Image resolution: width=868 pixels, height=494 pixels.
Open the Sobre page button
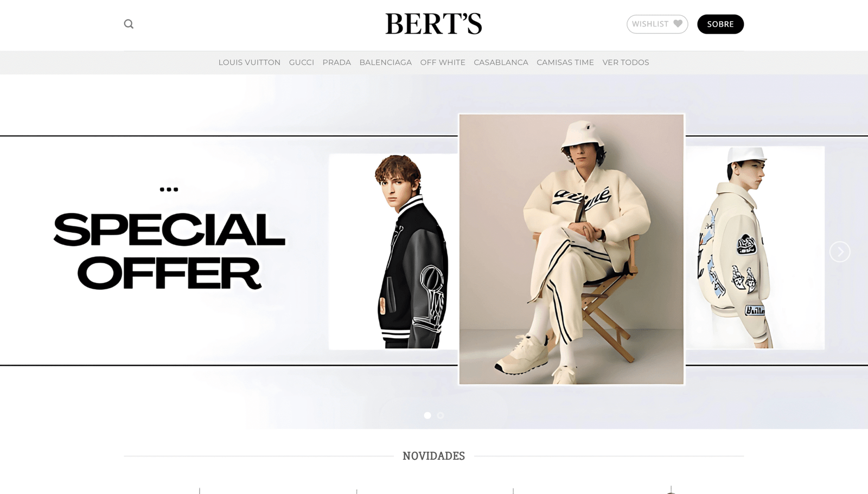(x=720, y=24)
